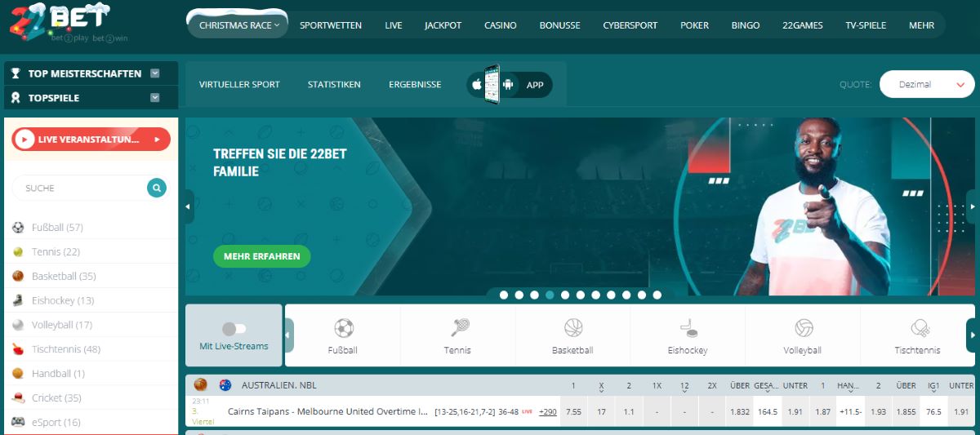
Task: Open the Live Veranstaltungen button
Action: click(91, 140)
